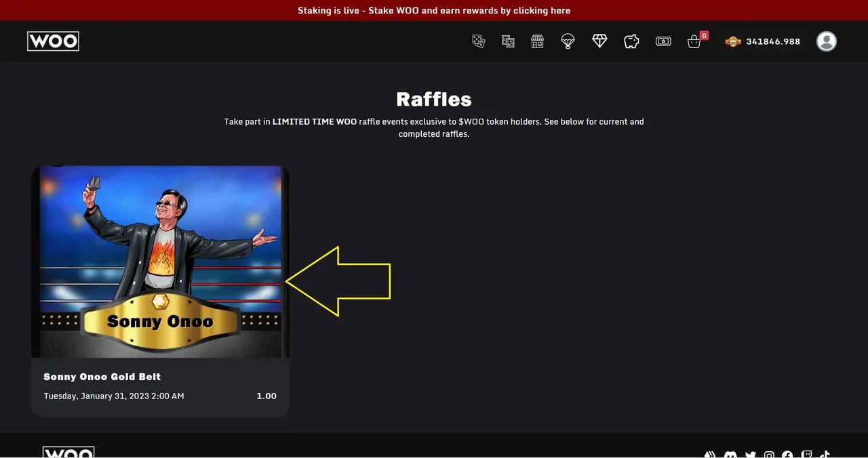Open the Sonny Onoo raffle card image
The image size is (868, 458).
tap(160, 262)
